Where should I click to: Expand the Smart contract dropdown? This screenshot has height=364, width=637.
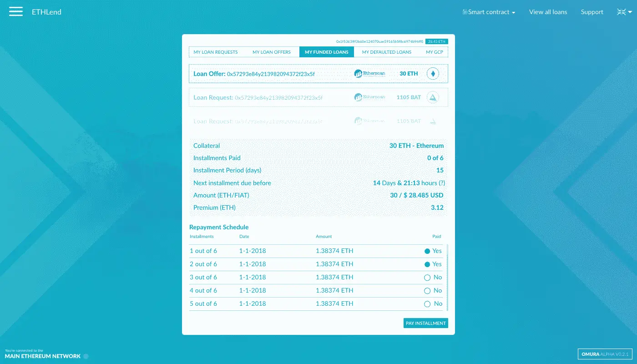[x=514, y=12]
